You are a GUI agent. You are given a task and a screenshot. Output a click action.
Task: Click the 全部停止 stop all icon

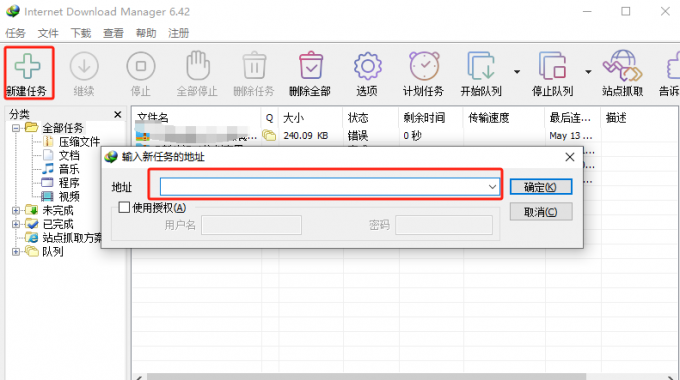point(197,66)
